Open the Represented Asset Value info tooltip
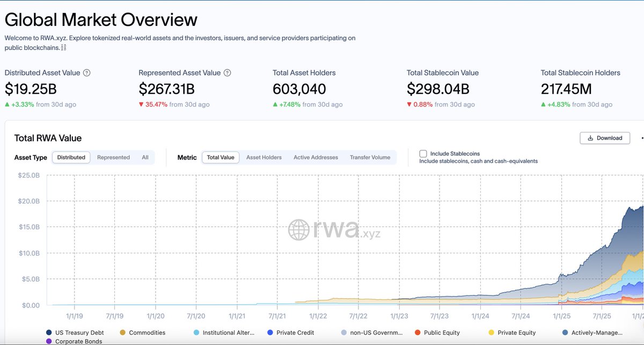 [x=226, y=73]
